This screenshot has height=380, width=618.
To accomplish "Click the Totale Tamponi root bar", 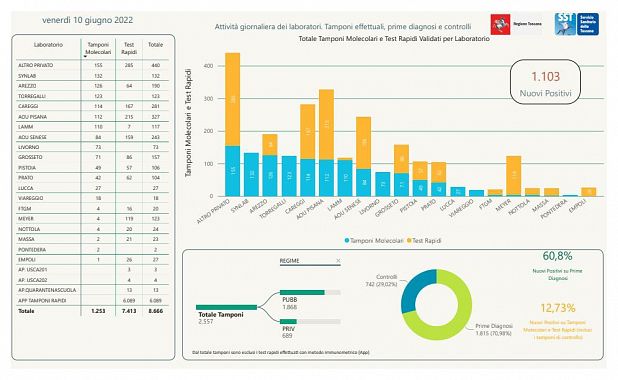I will pyautogui.click(x=226, y=307).
